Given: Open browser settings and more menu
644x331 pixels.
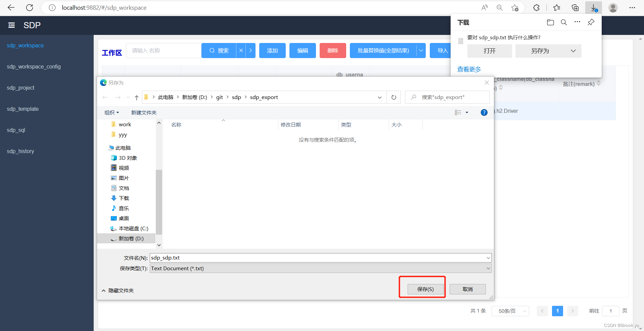Looking at the screenshot, I should [632, 8].
